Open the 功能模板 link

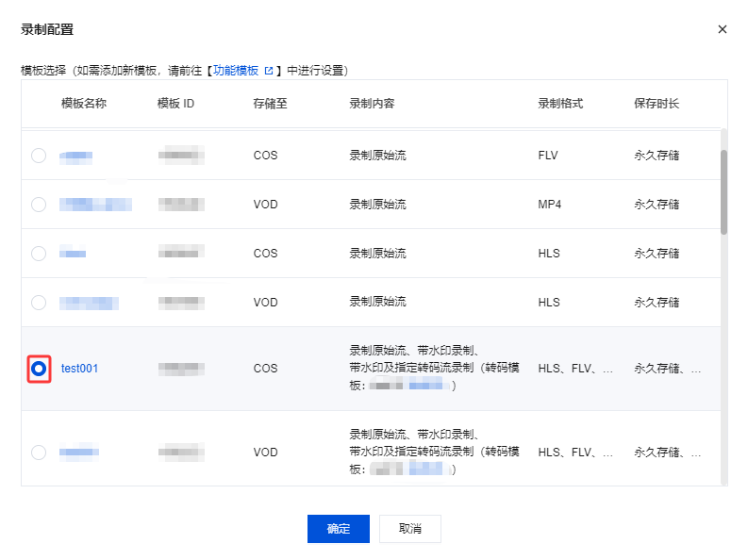pyautogui.click(x=236, y=71)
